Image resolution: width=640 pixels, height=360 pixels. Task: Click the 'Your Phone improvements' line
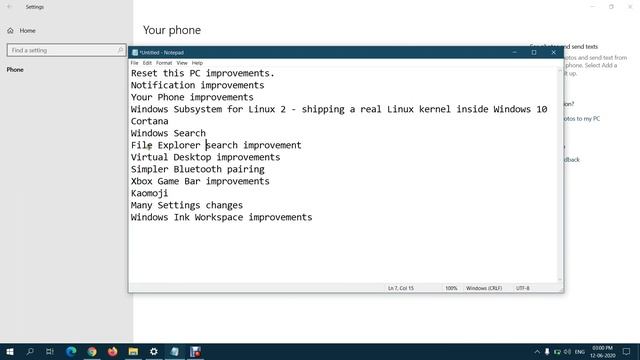(192, 97)
